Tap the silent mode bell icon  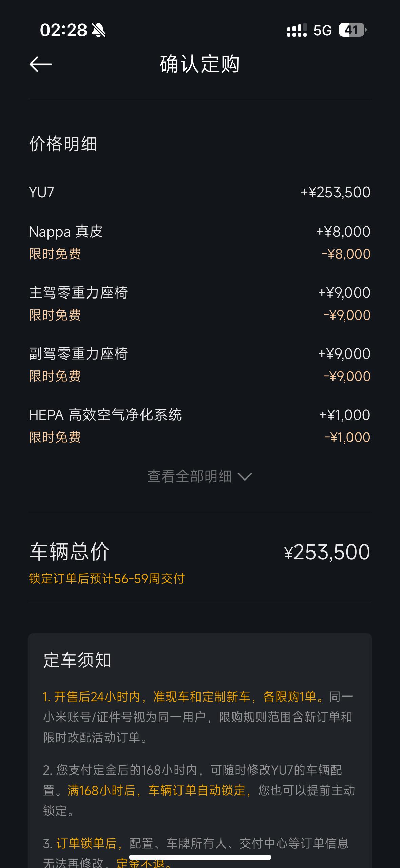[x=98, y=30]
